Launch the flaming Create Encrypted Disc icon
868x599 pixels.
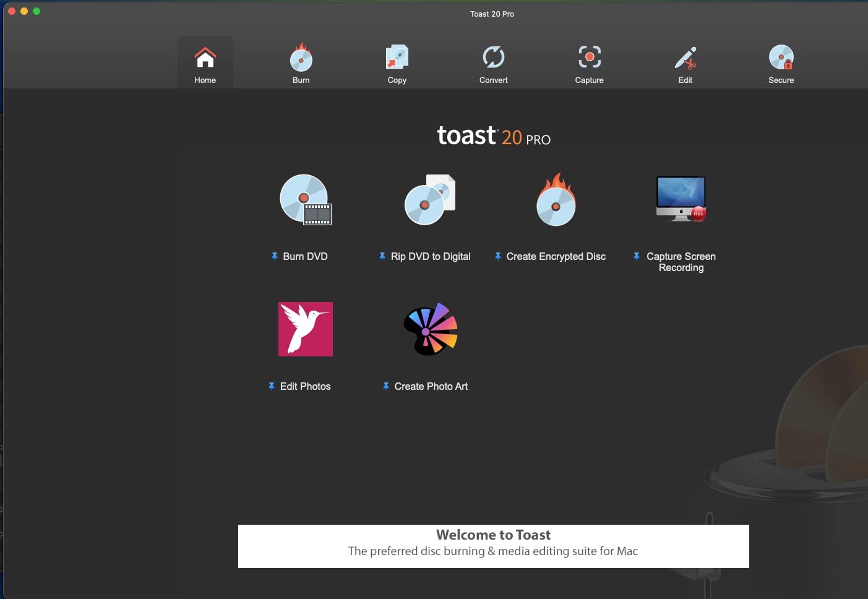click(556, 199)
